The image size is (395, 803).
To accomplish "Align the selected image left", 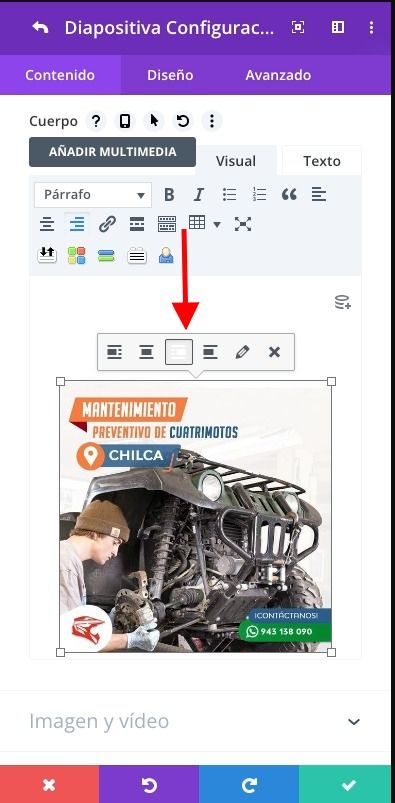I will pos(114,352).
